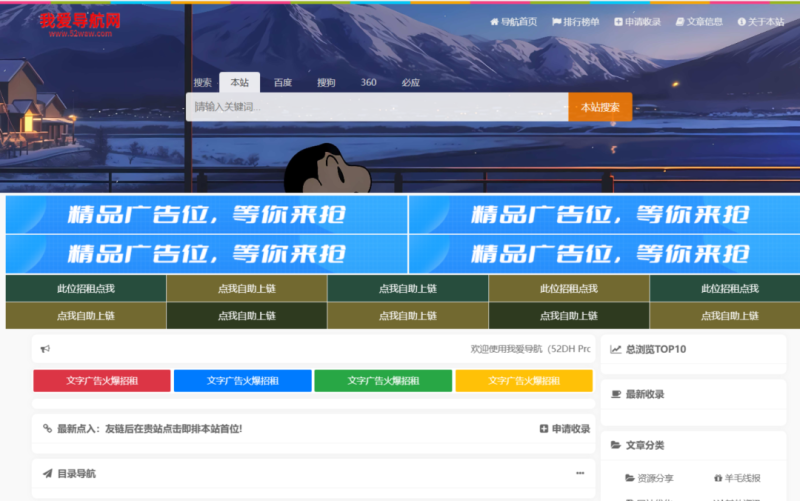Click the info icon beside 关于本站
800x501 pixels.
tap(741, 21)
